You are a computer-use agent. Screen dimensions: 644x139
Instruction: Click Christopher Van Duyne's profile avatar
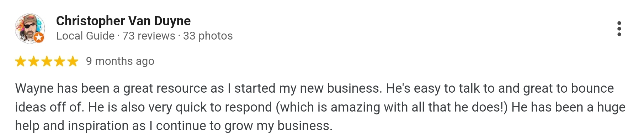[x=30, y=29]
